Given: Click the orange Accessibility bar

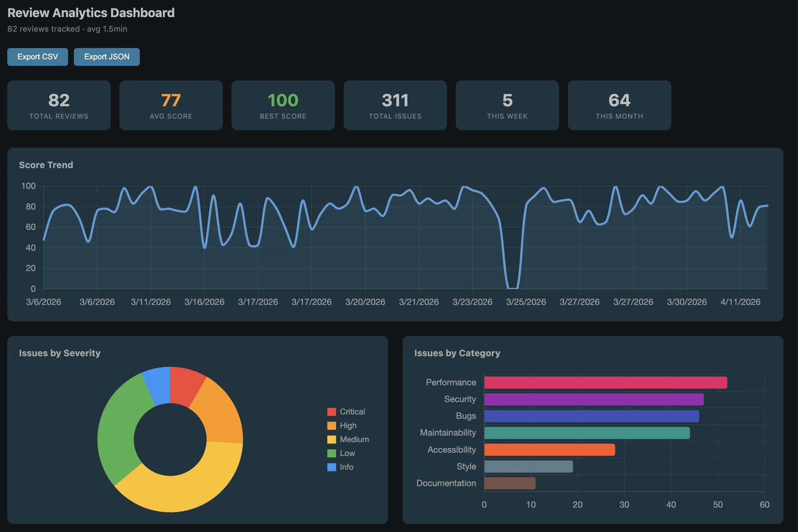Looking at the screenshot, I should 549,450.
